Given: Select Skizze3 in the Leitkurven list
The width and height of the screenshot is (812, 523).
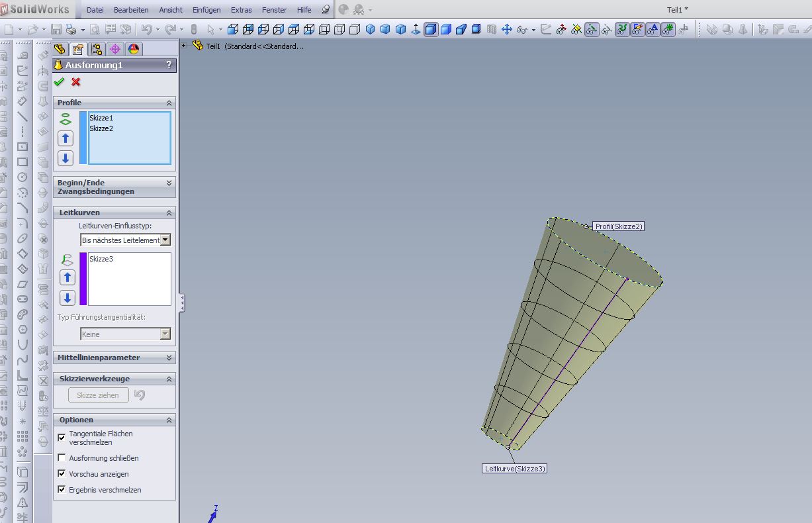Looking at the screenshot, I should (101, 259).
